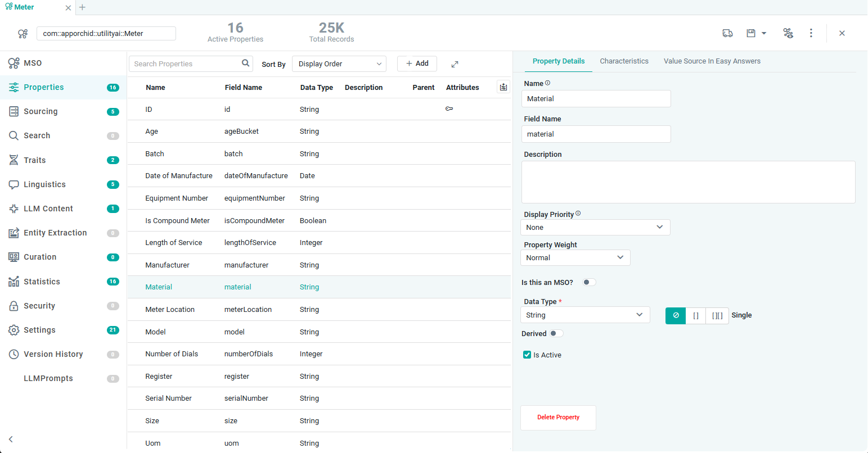The image size is (868, 453).
Task: Open the graph view eye icon
Action: (x=788, y=33)
